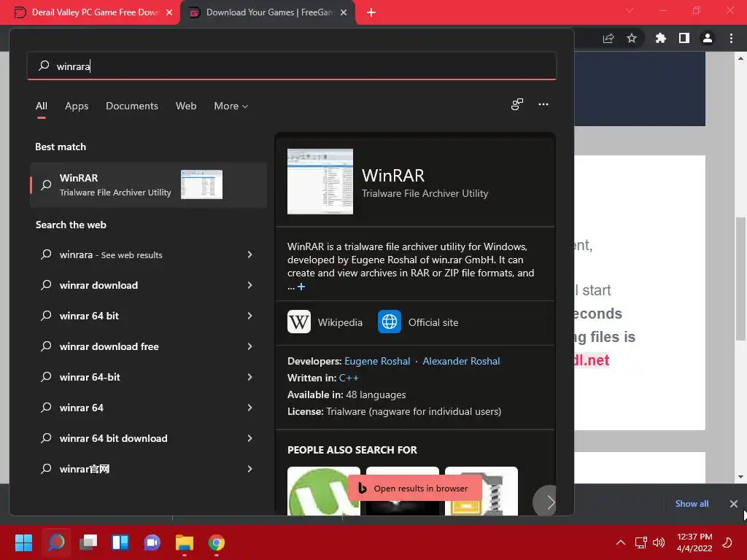Viewport: 747px width, 560px height.
Task: Switch to the Documents search tab
Action: 132,106
